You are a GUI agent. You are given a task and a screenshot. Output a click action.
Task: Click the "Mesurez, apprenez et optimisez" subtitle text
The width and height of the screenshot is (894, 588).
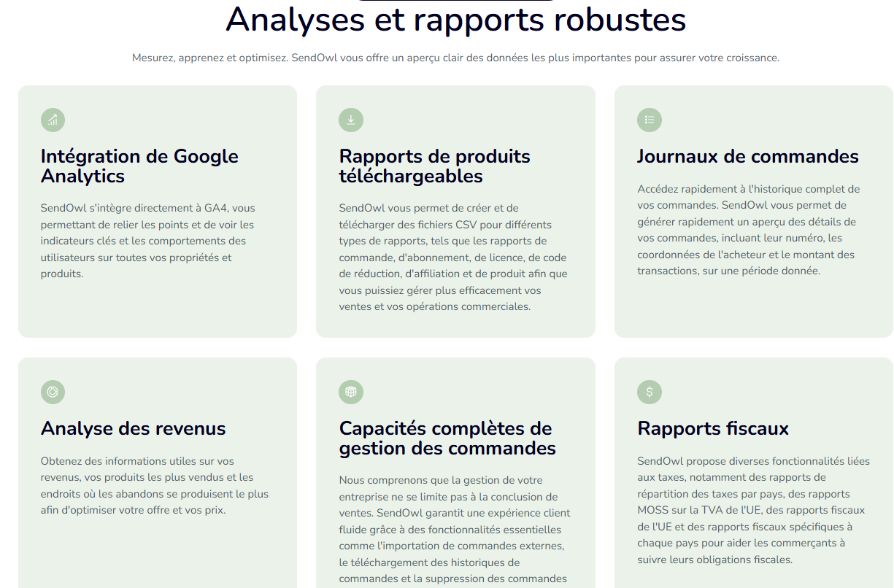tap(455, 58)
